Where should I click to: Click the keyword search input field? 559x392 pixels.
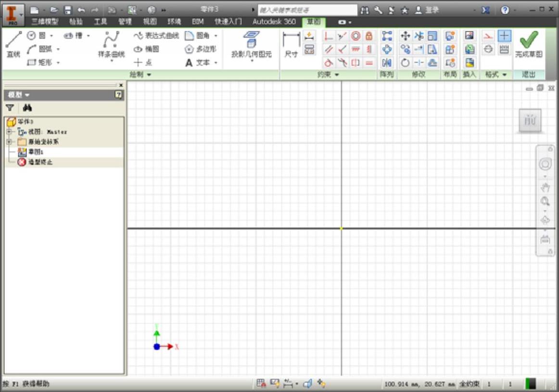point(307,10)
